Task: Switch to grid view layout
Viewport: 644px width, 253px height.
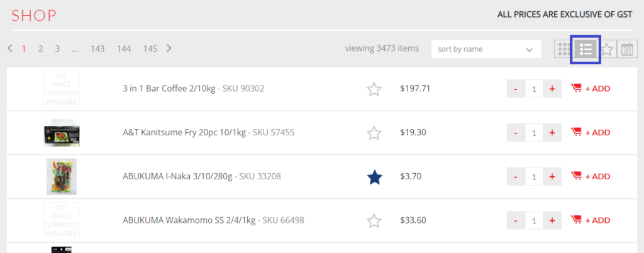Action: [x=564, y=49]
